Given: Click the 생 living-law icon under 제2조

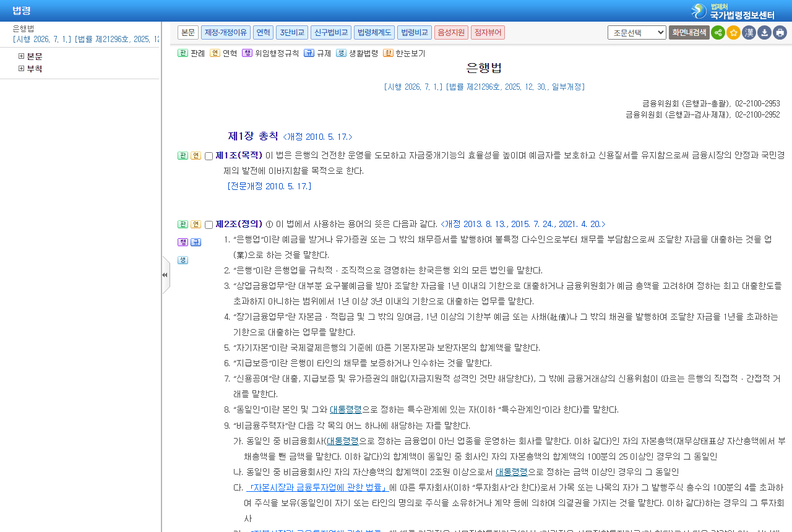Looking at the screenshot, I should click(183, 260).
